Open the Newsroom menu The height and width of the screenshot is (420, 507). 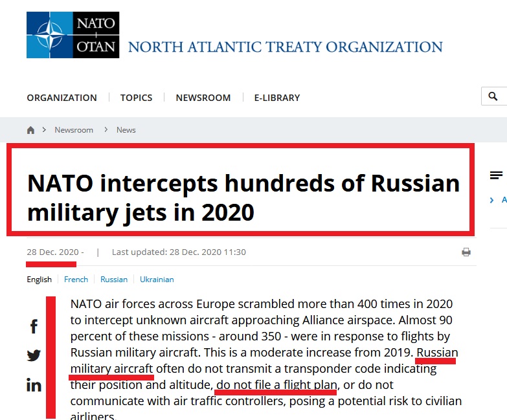point(203,98)
